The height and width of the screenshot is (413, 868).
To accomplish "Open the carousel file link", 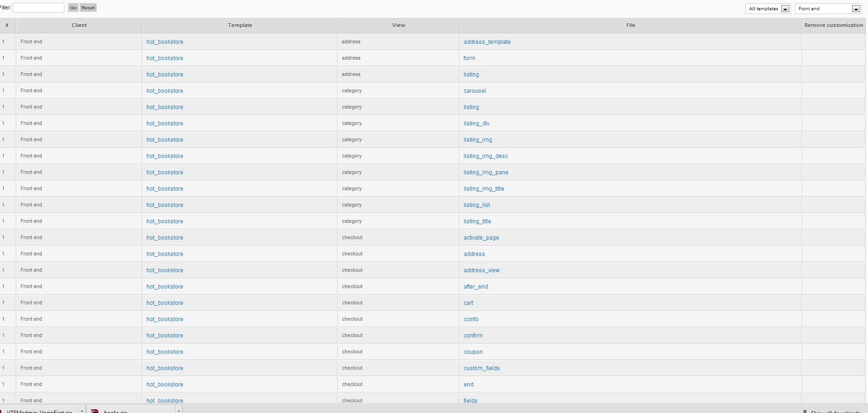I will [x=474, y=91].
